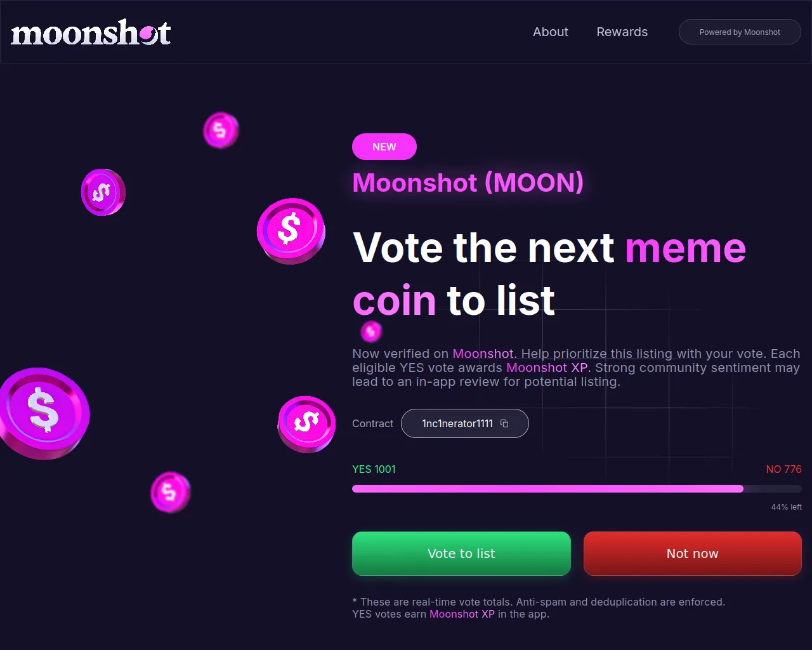
Task: Open the About page
Action: click(550, 32)
